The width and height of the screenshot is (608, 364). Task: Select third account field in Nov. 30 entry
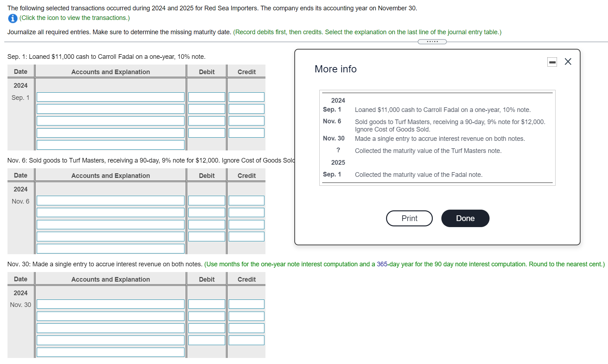tap(111, 328)
